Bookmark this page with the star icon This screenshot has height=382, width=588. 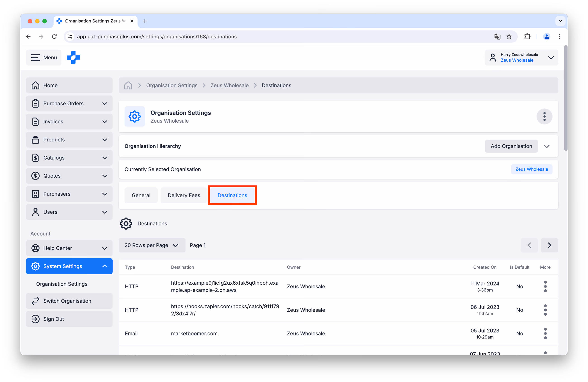click(x=509, y=37)
